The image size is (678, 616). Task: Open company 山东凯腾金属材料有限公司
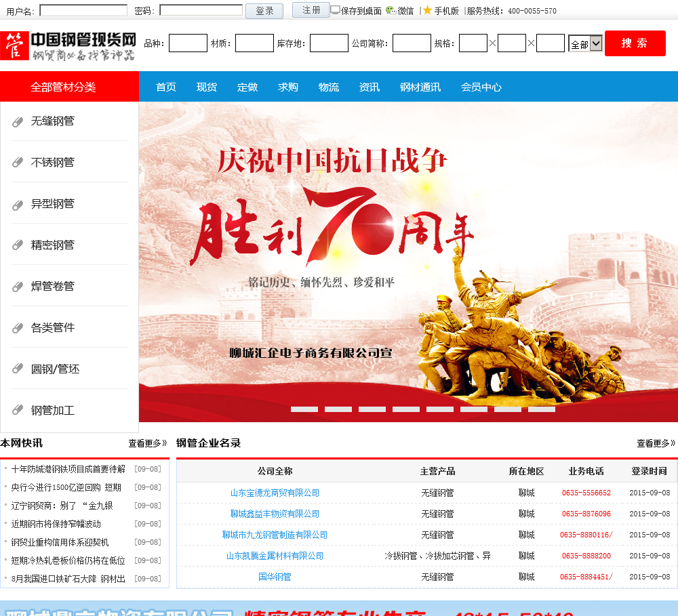coord(275,556)
